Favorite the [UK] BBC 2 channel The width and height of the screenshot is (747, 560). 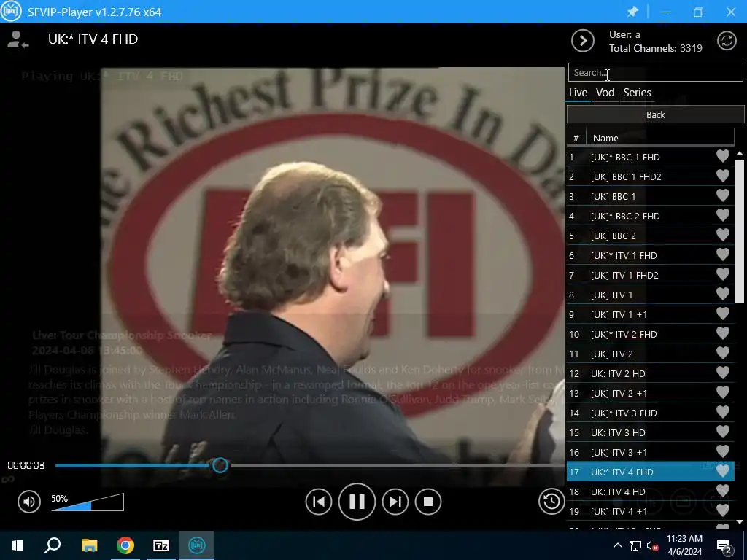click(x=723, y=236)
